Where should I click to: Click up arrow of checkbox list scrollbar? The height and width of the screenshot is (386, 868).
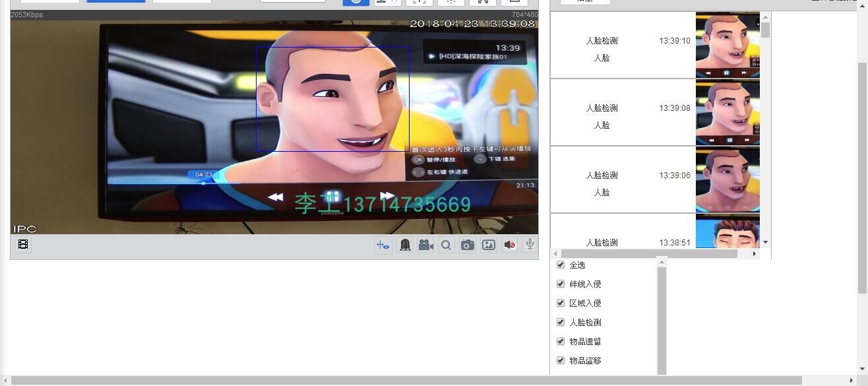click(662, 263)
